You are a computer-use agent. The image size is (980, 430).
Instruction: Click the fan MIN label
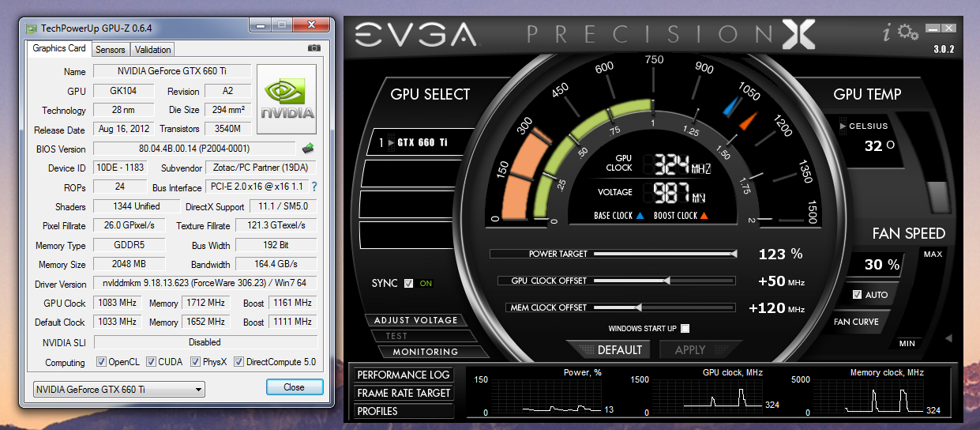(907, 344)
